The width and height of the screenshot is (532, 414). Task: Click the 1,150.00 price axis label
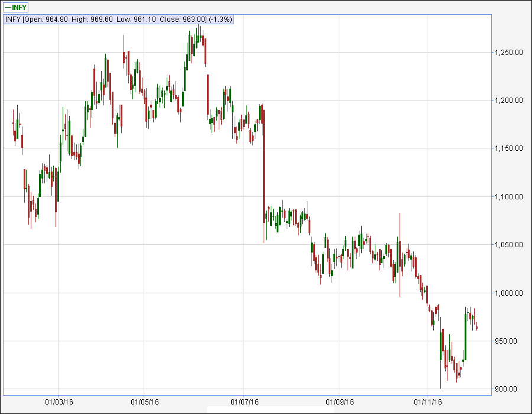point(508,148)
